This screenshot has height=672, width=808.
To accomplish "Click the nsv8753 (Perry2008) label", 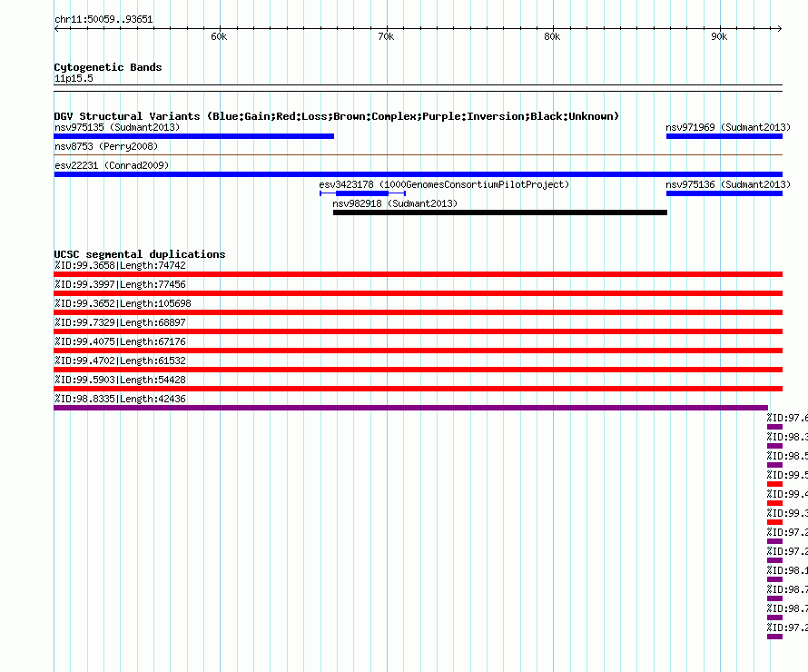I will (x=106, y=146).
